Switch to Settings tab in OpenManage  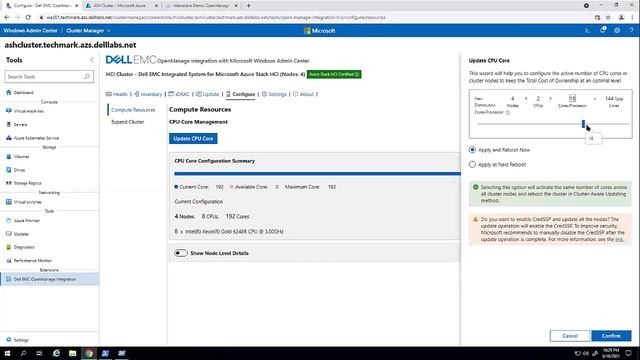[274, 94]
